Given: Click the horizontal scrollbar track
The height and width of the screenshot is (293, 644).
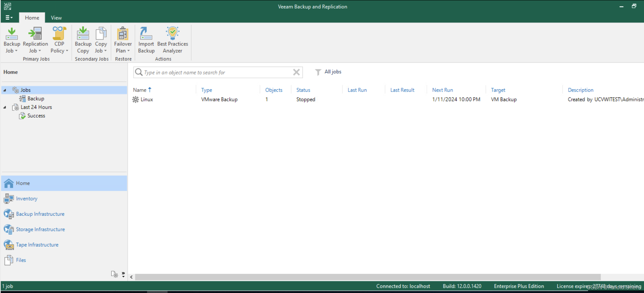Looking at the screenshot, I should click(622, 277).
